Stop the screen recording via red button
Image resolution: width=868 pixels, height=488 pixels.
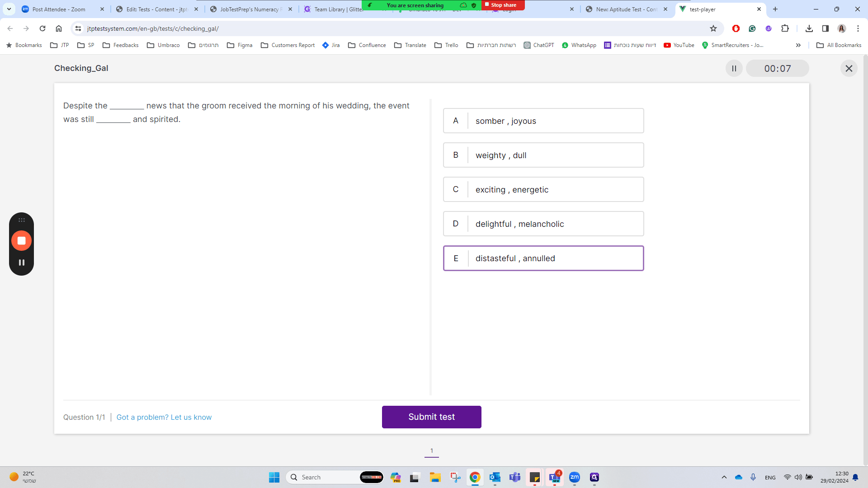(x=21, y=241)
